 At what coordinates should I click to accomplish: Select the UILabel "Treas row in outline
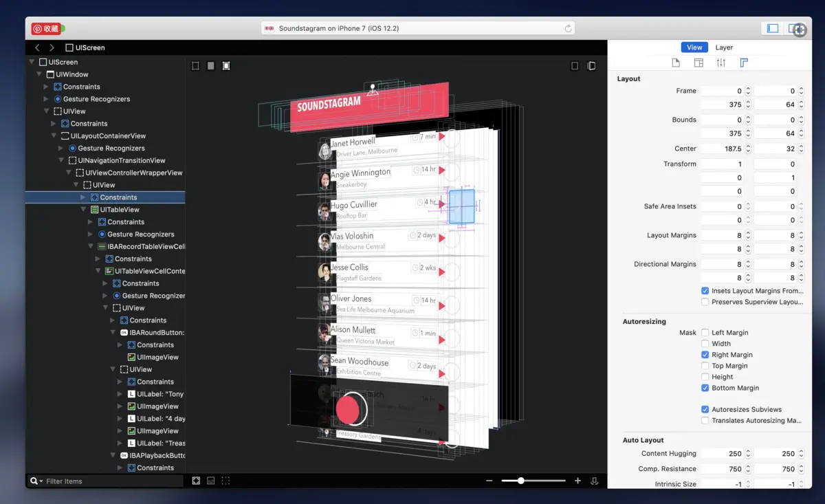105,443
